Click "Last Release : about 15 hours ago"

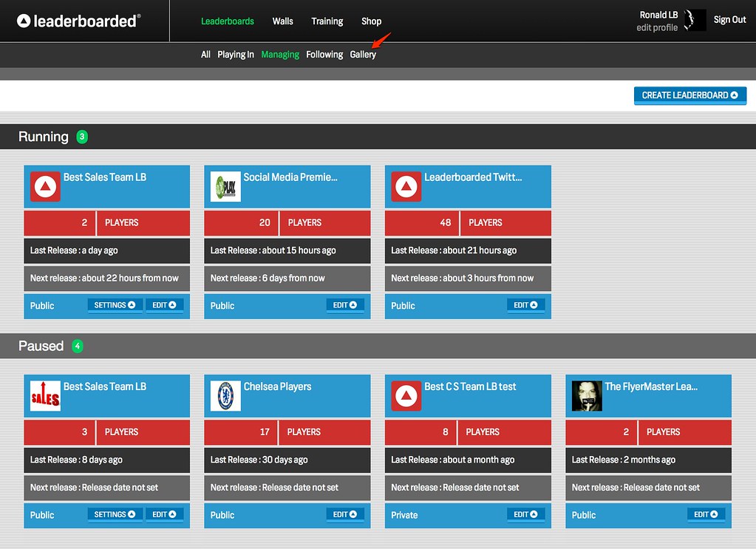273,250
